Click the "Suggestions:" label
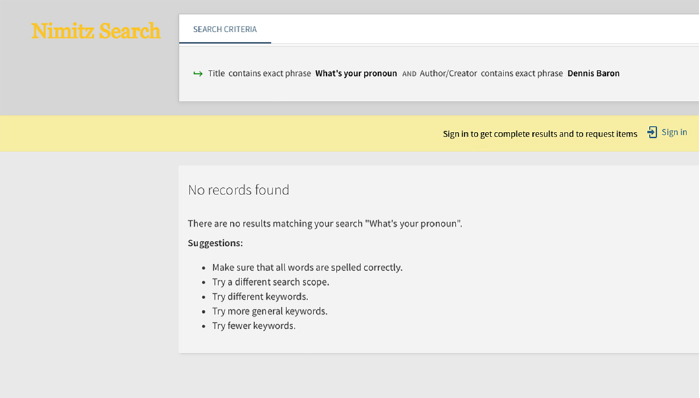Image resolution: width=700 pixels, height=398 pixels. click(215, 243)
